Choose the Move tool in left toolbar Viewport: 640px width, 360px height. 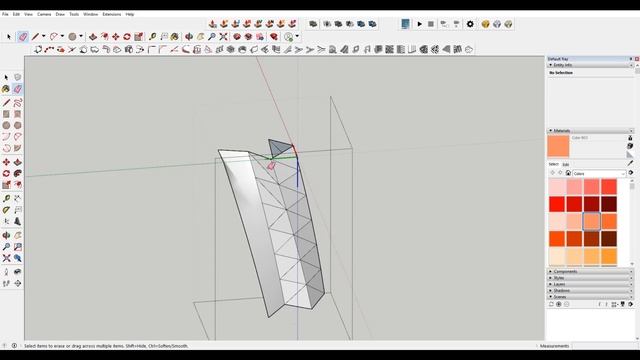click(x=6, y=162)
